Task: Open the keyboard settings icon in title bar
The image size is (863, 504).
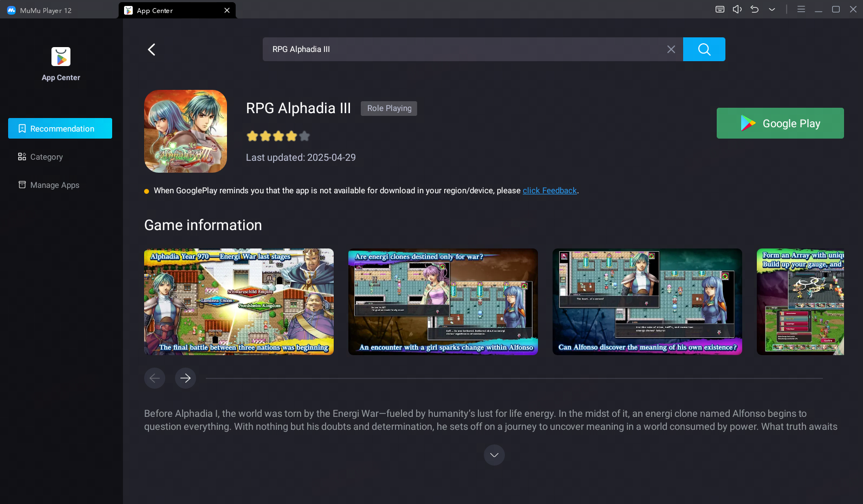Action: point(719,9)
